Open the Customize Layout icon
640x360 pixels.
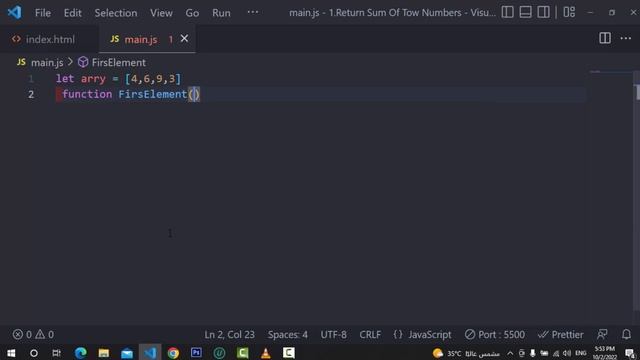tap(569, 12)
